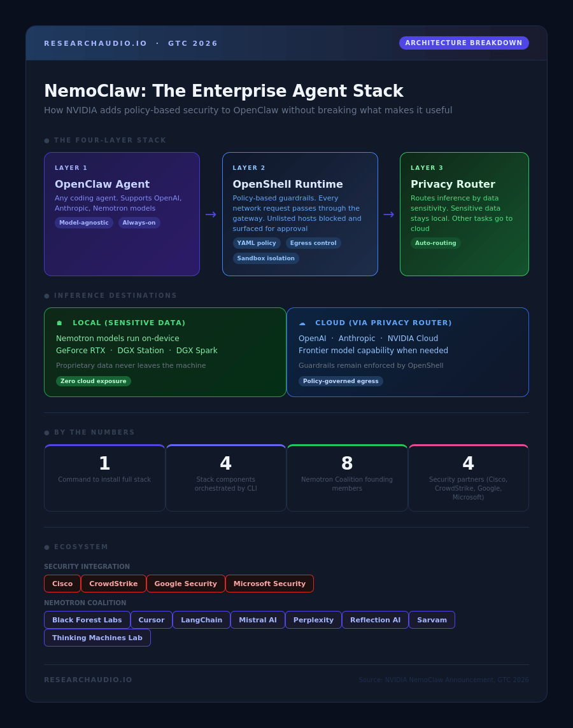Image resolution: width=573 pixels, height=728 pixels.
Task: Choose the Perplexity chip
Action: click(x=313, y=620)
